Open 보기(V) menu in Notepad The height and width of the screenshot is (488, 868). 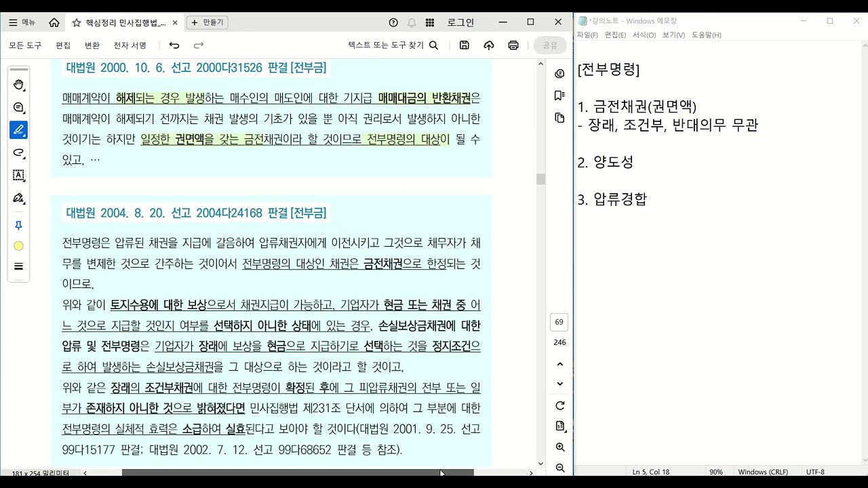coord(673,35)
